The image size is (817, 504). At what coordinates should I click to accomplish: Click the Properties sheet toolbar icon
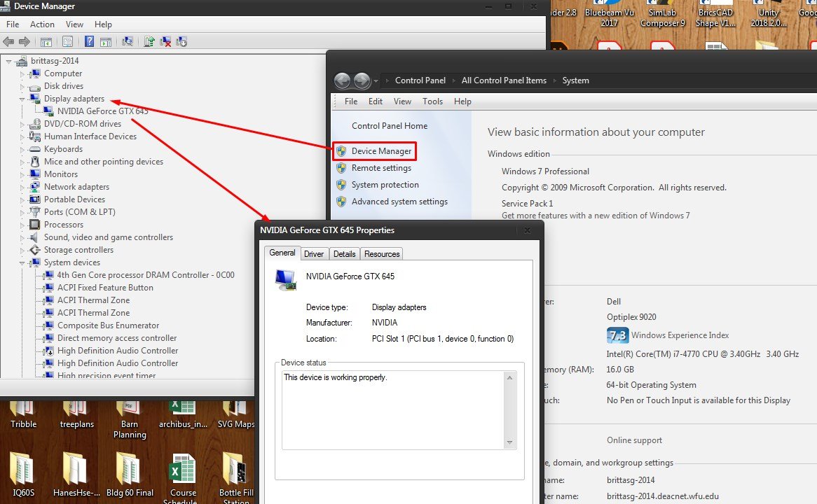[67, 42]
